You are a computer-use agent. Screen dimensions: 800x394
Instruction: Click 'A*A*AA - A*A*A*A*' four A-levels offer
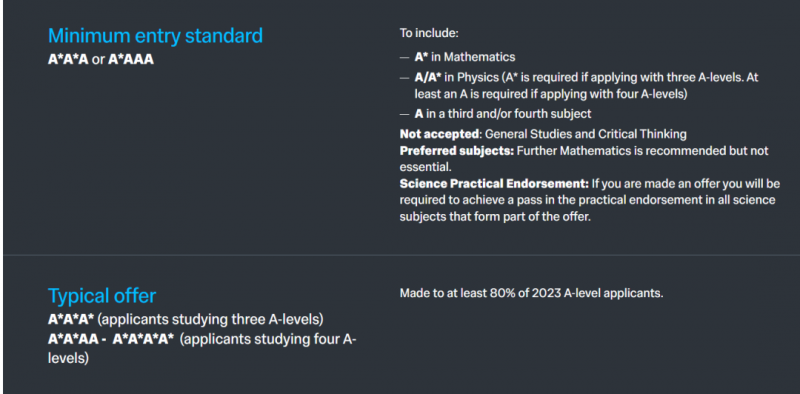coord(111,339)
